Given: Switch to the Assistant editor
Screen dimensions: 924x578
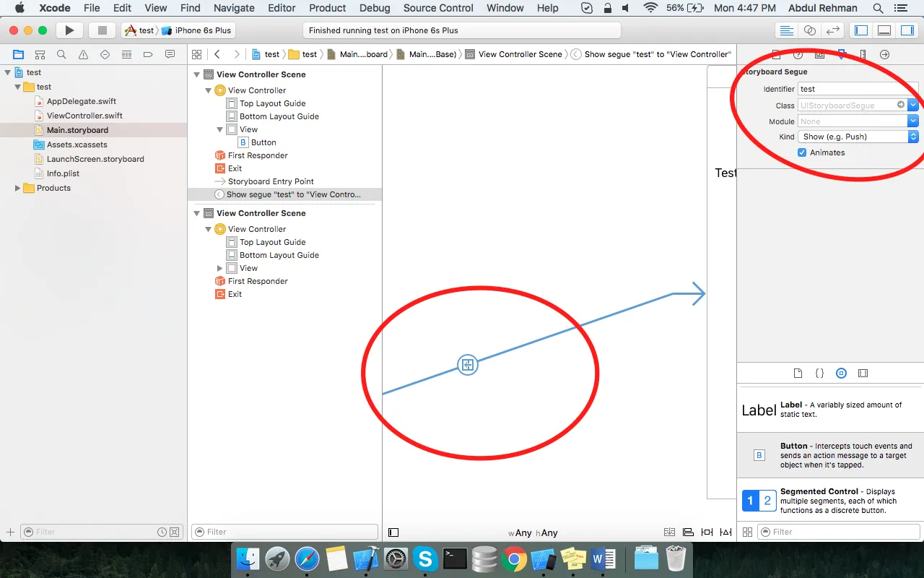Looking at the screenshot, I should coord(810,30).
